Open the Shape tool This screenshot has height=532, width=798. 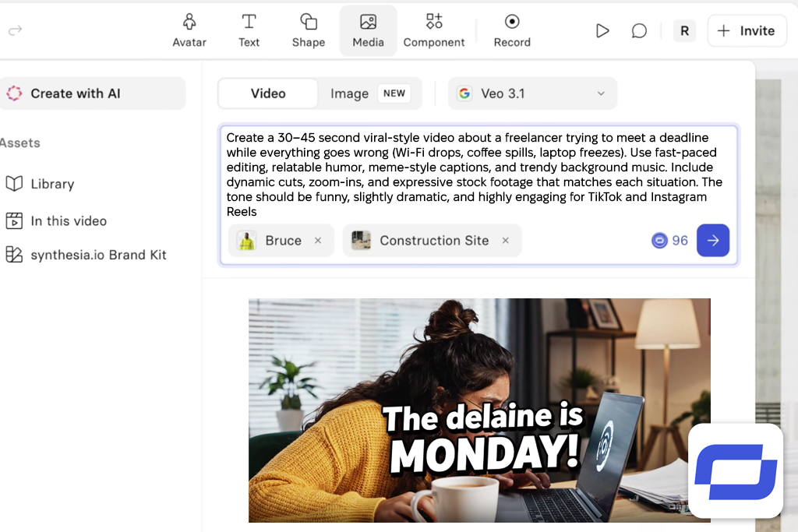click(309, 30)
